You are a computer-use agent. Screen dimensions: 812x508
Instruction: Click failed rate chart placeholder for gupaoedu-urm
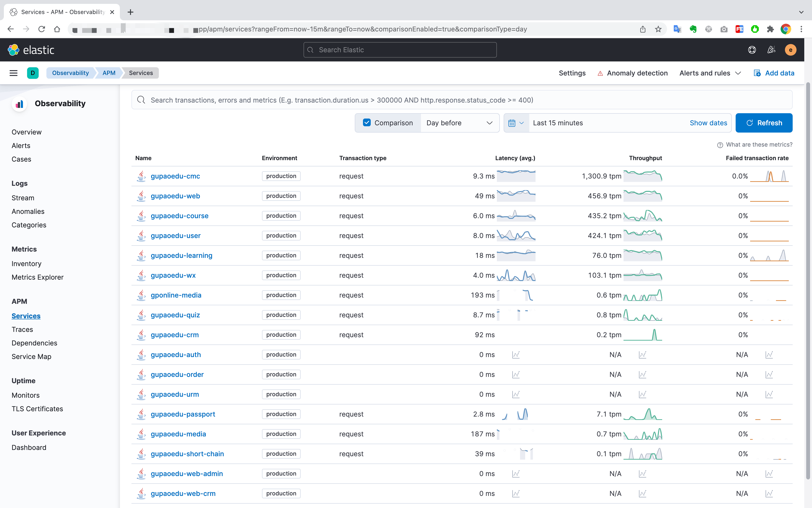(x=769, y=394)
